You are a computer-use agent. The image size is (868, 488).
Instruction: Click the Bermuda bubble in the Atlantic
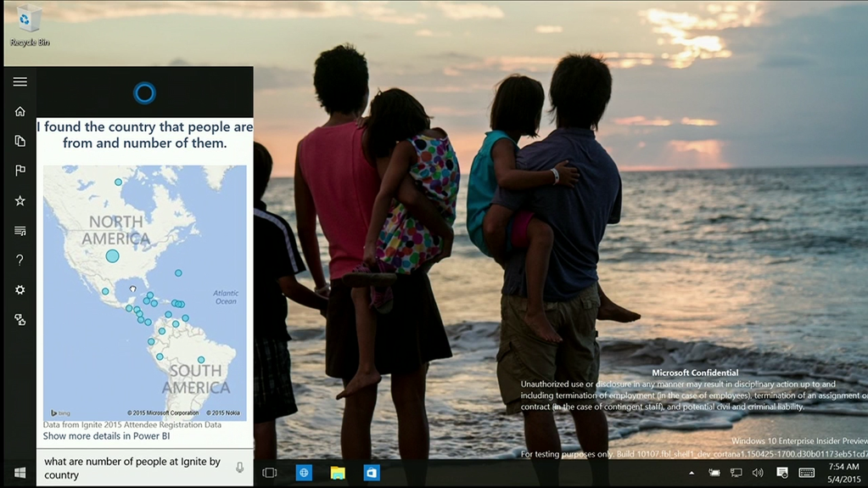click(178, 273)
